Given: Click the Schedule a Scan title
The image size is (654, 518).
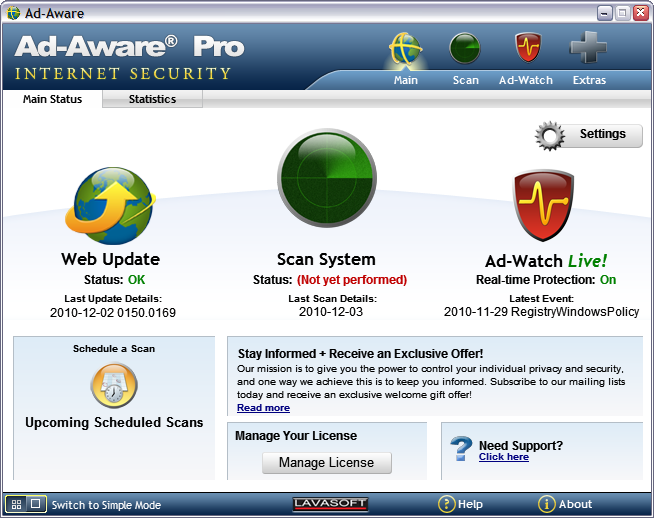Looking at the screenshot, I should (114, 349).
